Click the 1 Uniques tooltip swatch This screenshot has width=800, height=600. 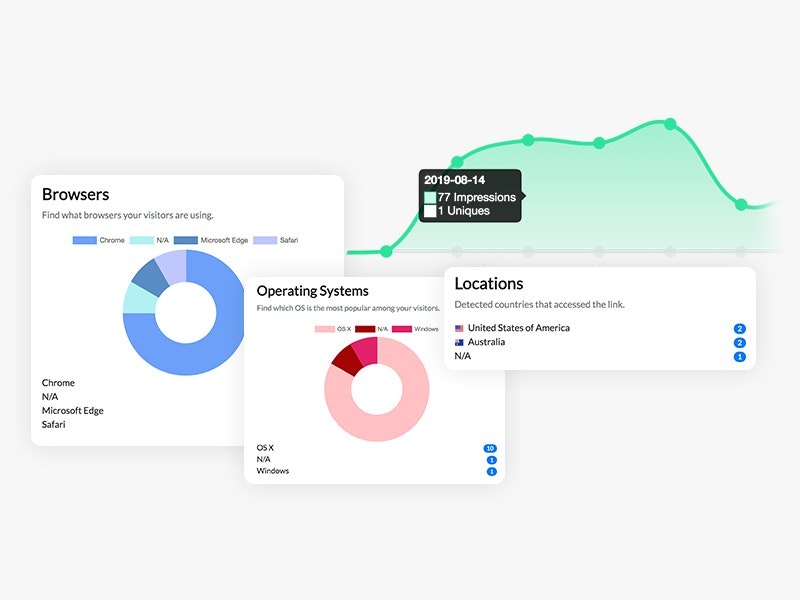tap(430, 211)
